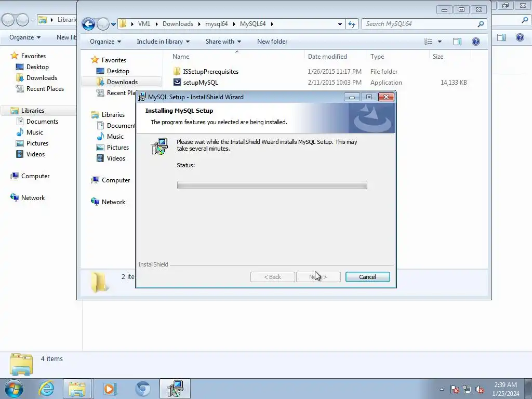Create a New folder in MySQL64
Image resolution: width=532 pixels, height=399 pixels.
(272, 42)
